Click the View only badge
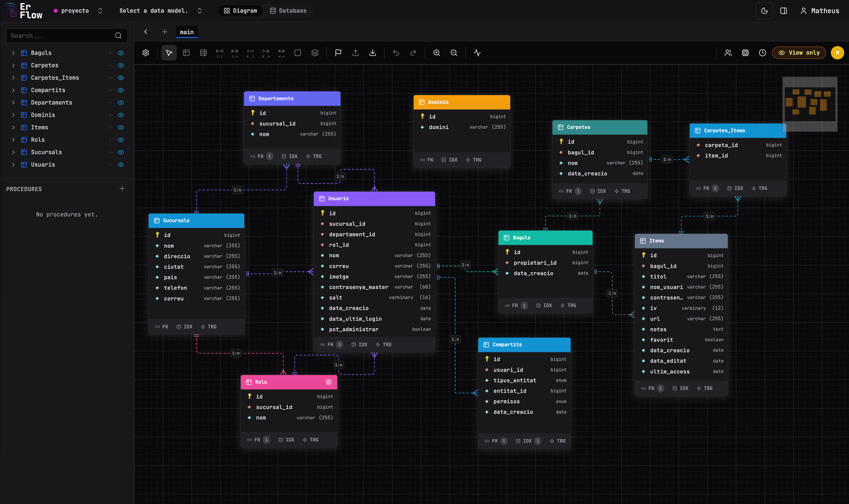849x504 pixels. coord(799,53)
